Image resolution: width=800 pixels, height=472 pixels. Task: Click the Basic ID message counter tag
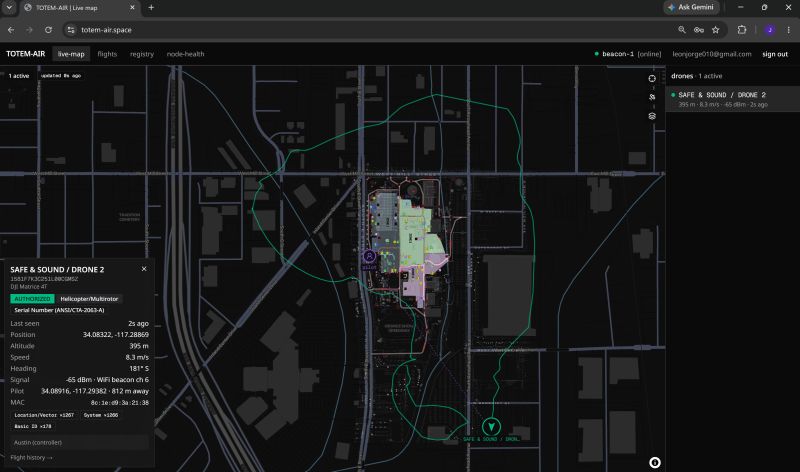[33, 426]
